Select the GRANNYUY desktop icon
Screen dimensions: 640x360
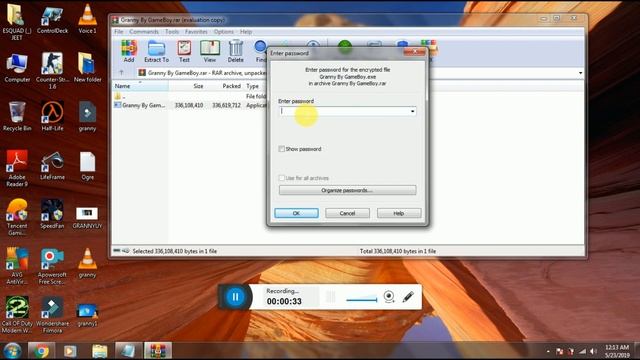(87, 217)
